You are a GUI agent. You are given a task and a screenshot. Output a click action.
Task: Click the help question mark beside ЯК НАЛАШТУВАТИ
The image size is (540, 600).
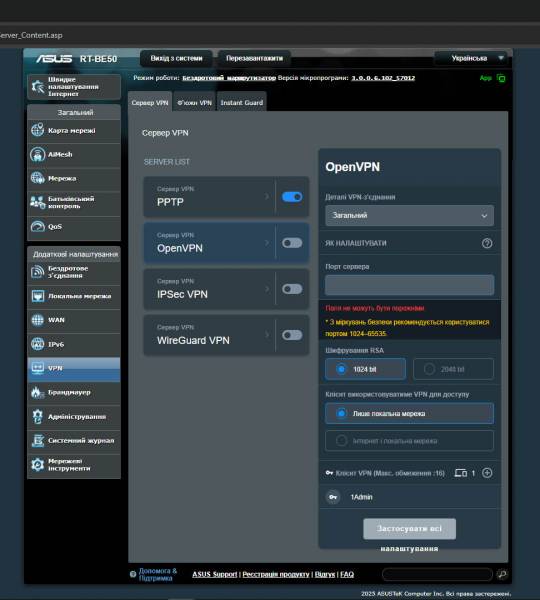[x=487, y=243]
